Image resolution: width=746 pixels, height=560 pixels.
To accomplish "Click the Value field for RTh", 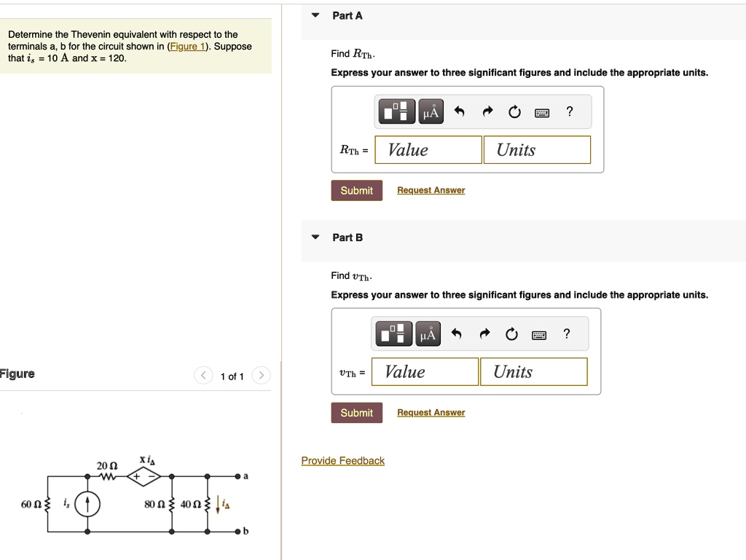I will tap(427, 149).
